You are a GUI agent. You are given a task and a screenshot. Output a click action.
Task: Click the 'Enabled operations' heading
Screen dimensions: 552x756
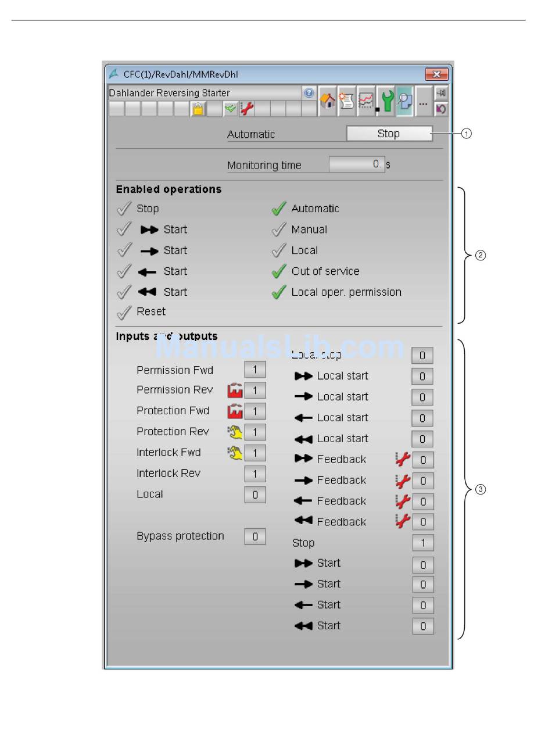click(169, 189)
